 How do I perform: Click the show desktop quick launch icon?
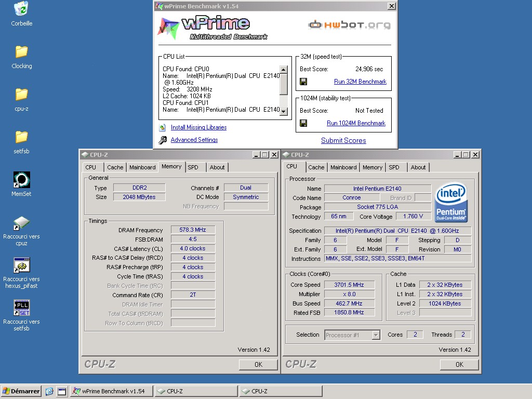[x=62, y=392]
